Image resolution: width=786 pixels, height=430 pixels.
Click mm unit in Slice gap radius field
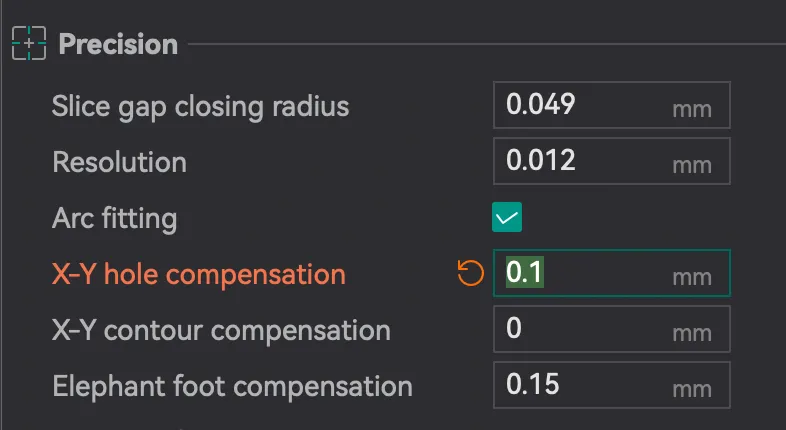[692, 110]
